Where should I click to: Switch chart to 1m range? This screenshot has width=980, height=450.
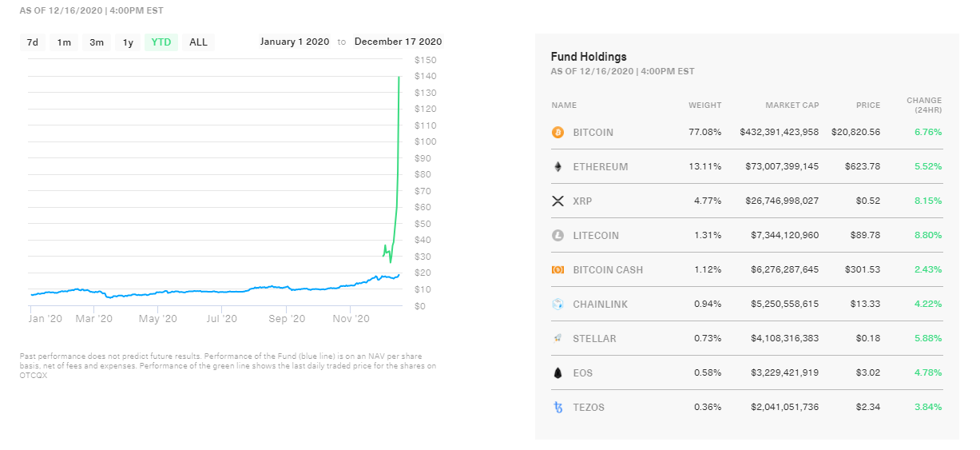(x=64, y=42)
